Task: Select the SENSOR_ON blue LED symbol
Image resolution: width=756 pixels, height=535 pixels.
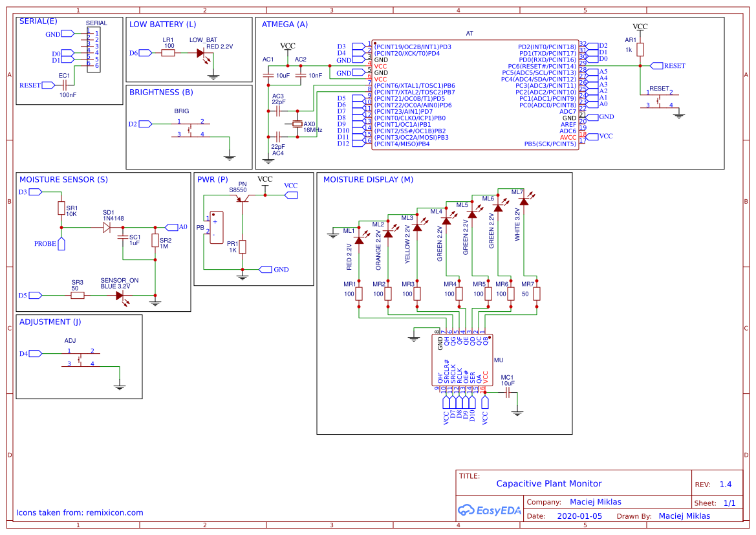Action: pyautogui.click(x=120, y=294)
